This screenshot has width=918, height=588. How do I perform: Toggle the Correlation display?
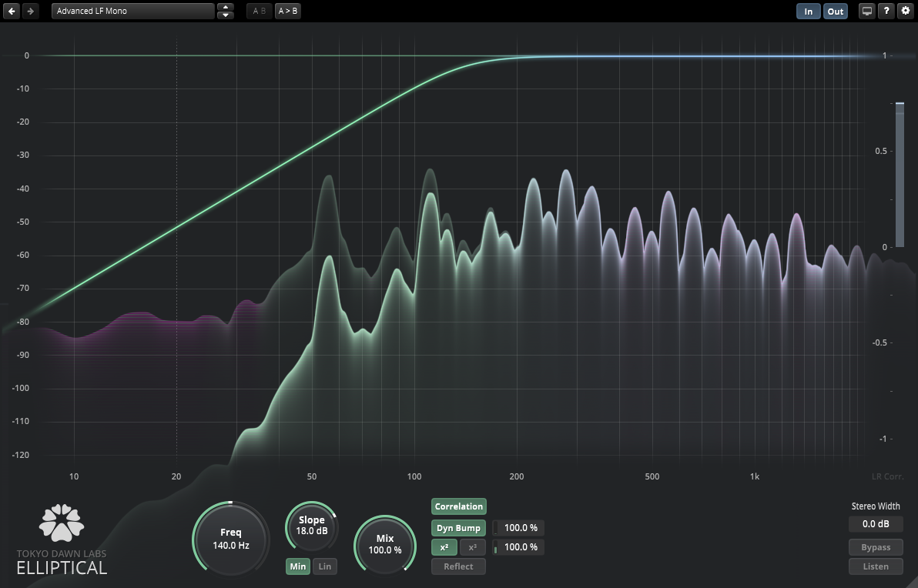point(459,506)
